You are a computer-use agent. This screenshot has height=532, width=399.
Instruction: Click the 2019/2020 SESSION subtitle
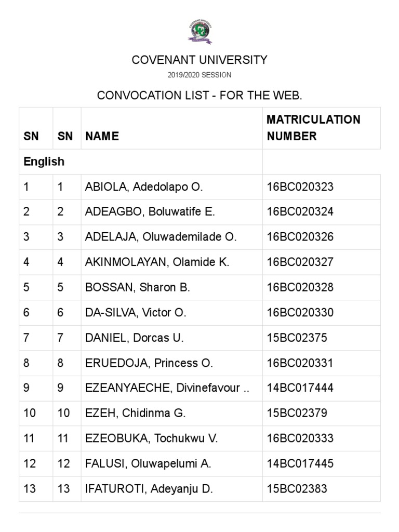click(199, 75)
